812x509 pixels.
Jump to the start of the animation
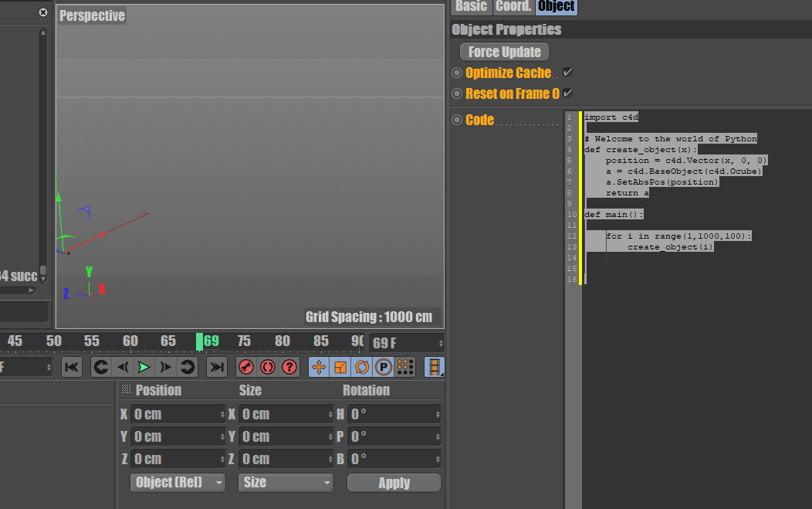72,367
